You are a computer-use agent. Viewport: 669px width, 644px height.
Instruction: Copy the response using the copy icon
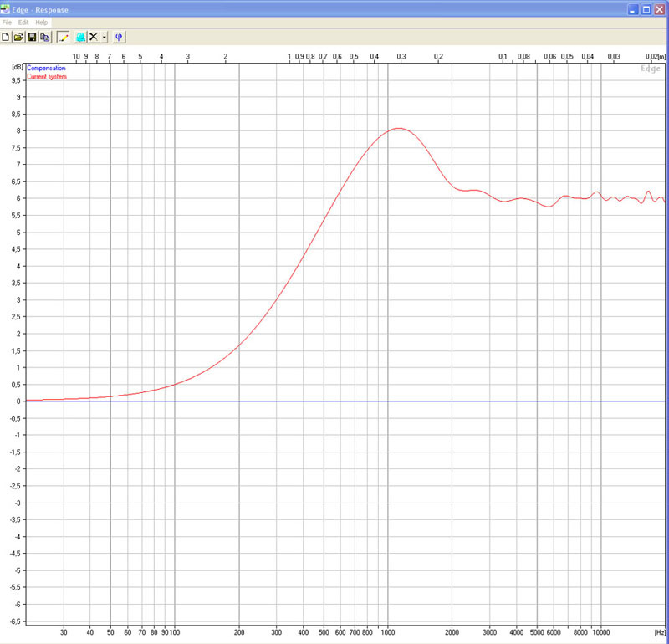point(45,38)
